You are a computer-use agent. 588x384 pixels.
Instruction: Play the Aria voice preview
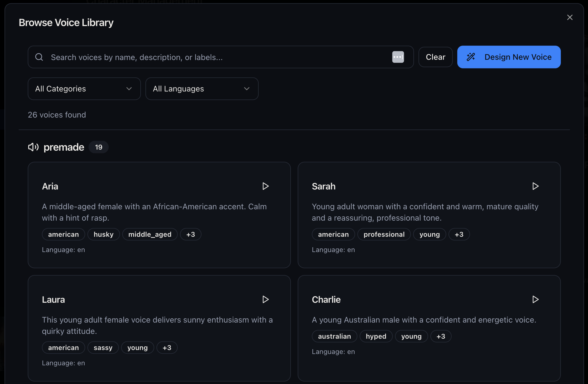[x=265, y=186]
